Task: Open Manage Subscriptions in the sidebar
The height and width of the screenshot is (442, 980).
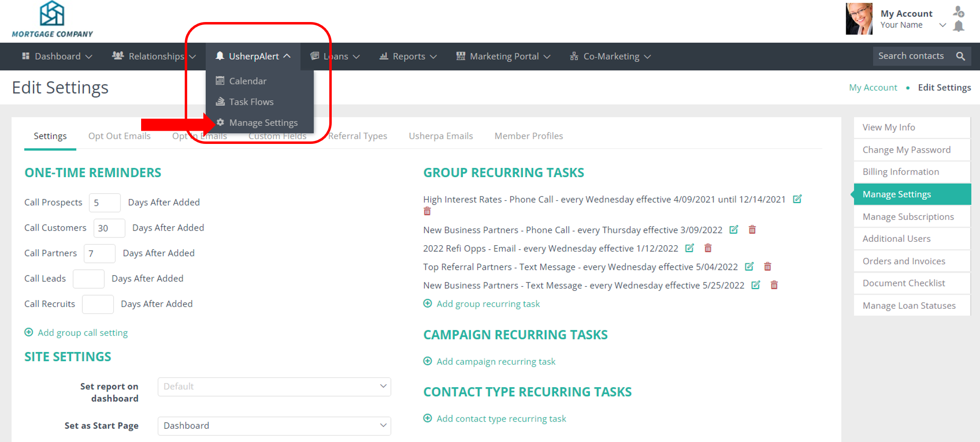Action: point(908,216)
